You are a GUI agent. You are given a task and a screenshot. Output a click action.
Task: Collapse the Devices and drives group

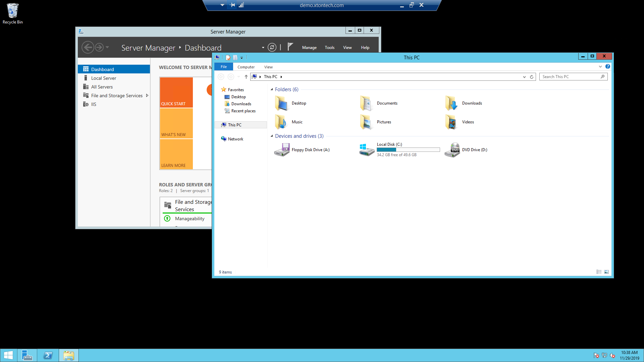coord(272,136)
